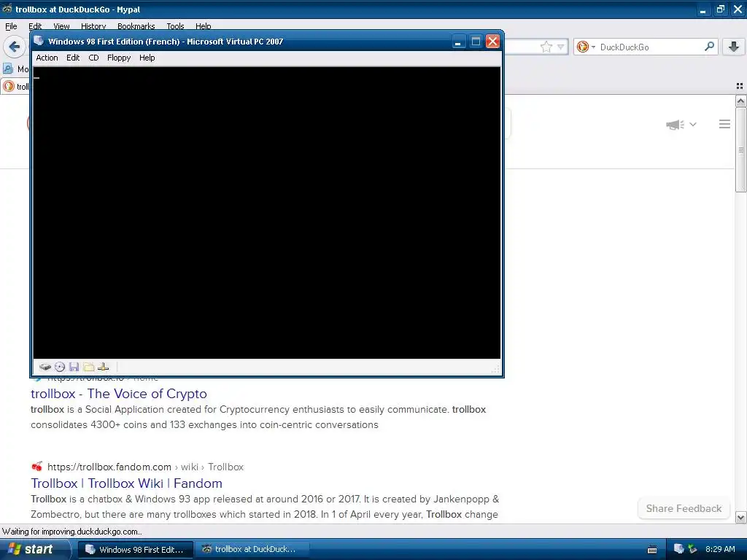
Task: Click the vertical scrollbar thumb
Action: tap(740, 150)
